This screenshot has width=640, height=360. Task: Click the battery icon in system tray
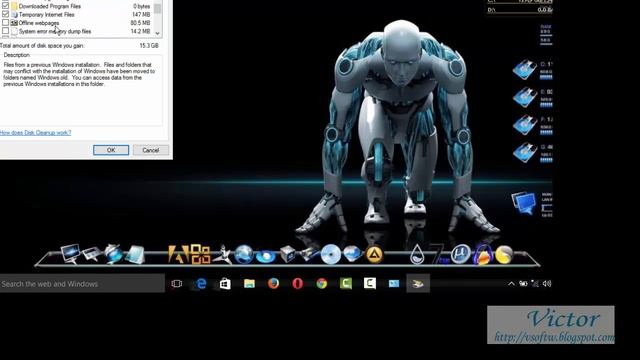[523, 284]
